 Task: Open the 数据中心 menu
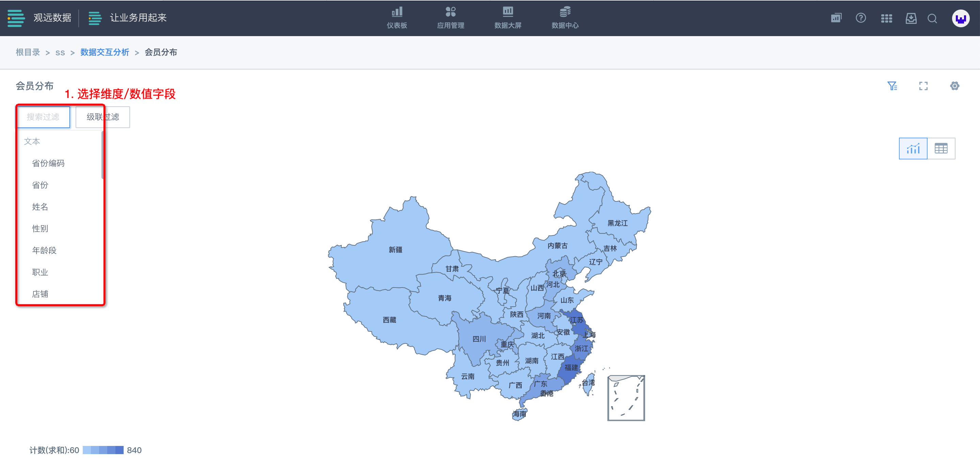(565, 18)
